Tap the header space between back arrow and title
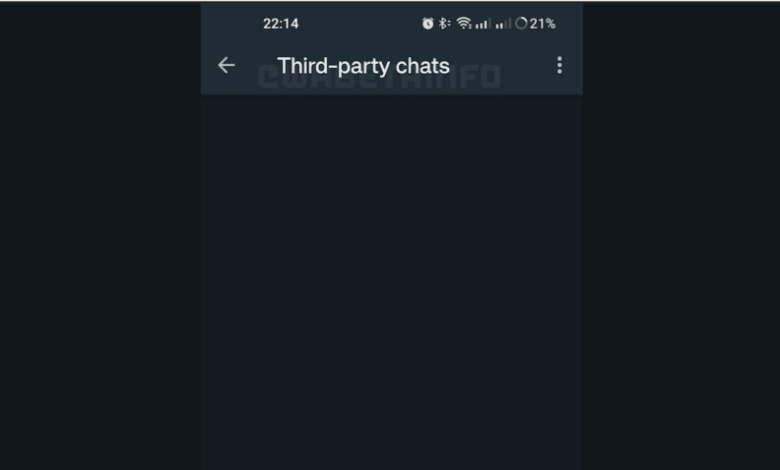 coord(256,65)
